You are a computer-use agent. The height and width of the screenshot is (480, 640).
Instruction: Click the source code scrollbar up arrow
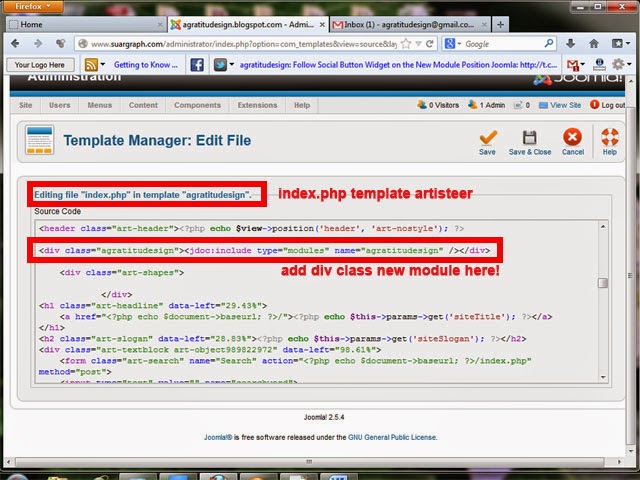coord(603,227)
